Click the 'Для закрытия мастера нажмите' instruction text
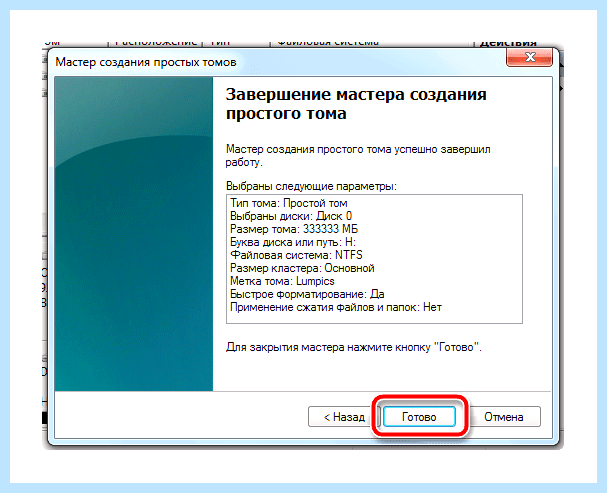 click(x=354, y=347)
